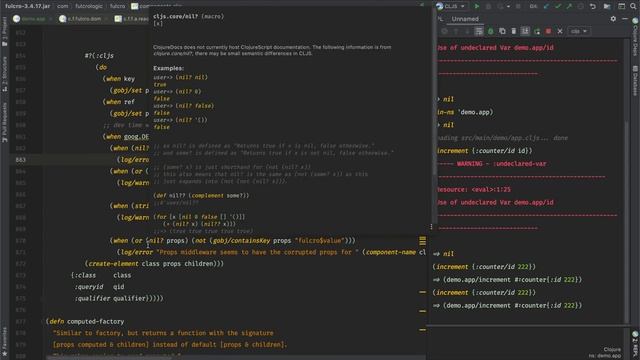Image resolution: width=640 pixels, height=360 pixels.
Task: Close REPL session with X icon
Action: (x=560, y=31)
